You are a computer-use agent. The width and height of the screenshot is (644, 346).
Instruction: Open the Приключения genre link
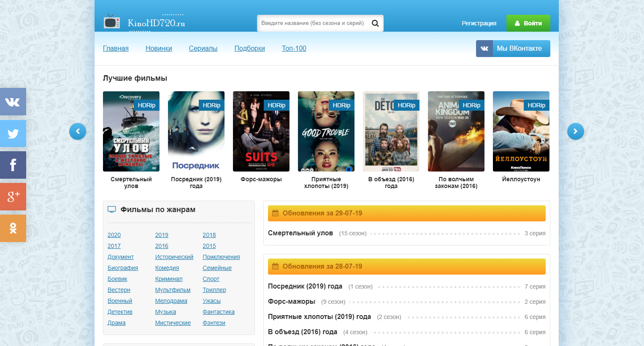221,257
